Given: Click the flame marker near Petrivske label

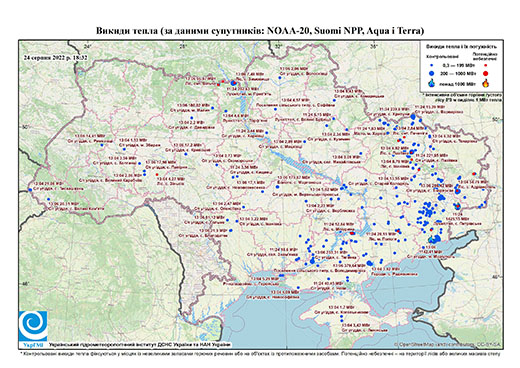Looking at the screenshot, I should 458,206.
